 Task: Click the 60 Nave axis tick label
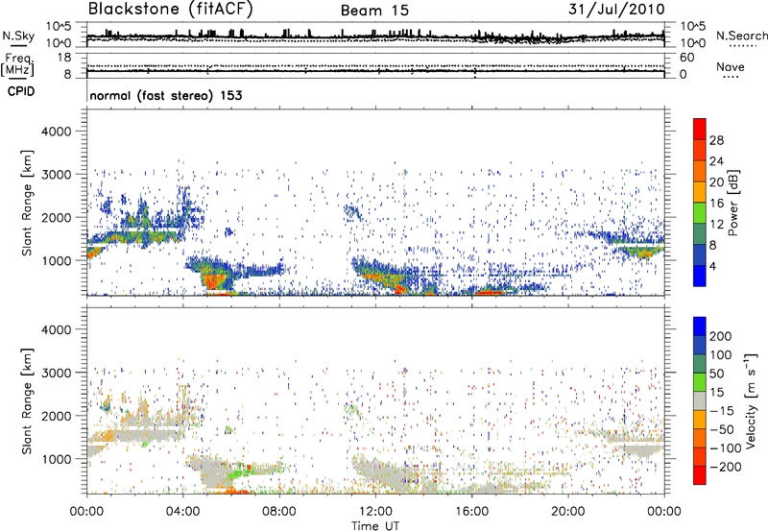point(686,58)
